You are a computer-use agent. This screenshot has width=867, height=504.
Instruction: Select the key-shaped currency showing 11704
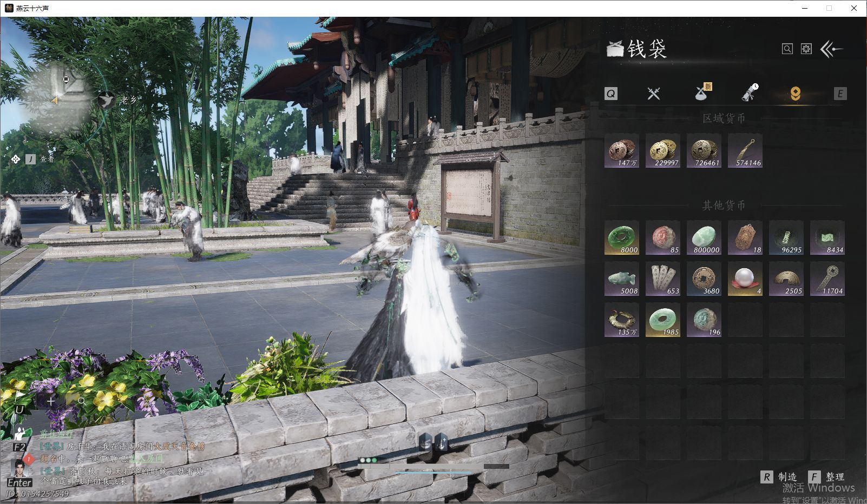(x=827, y=278)
